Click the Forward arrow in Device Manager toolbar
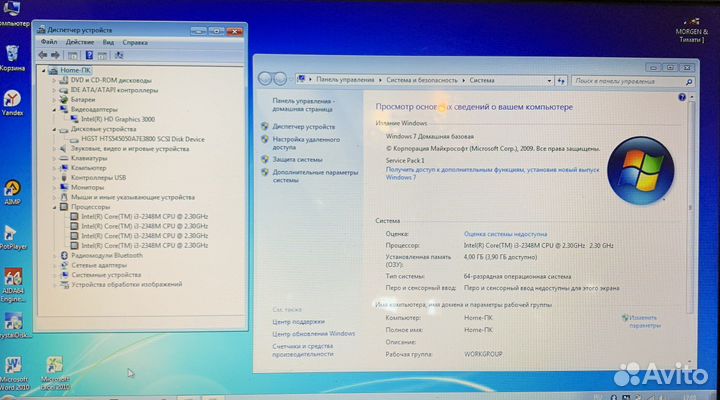Viewport: 720px width, 400px height. tap(55, 55)
